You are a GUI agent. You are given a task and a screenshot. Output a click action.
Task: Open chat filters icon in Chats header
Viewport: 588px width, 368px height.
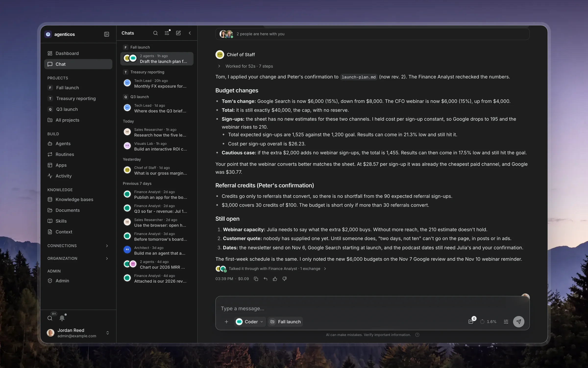tap(167, 33)
